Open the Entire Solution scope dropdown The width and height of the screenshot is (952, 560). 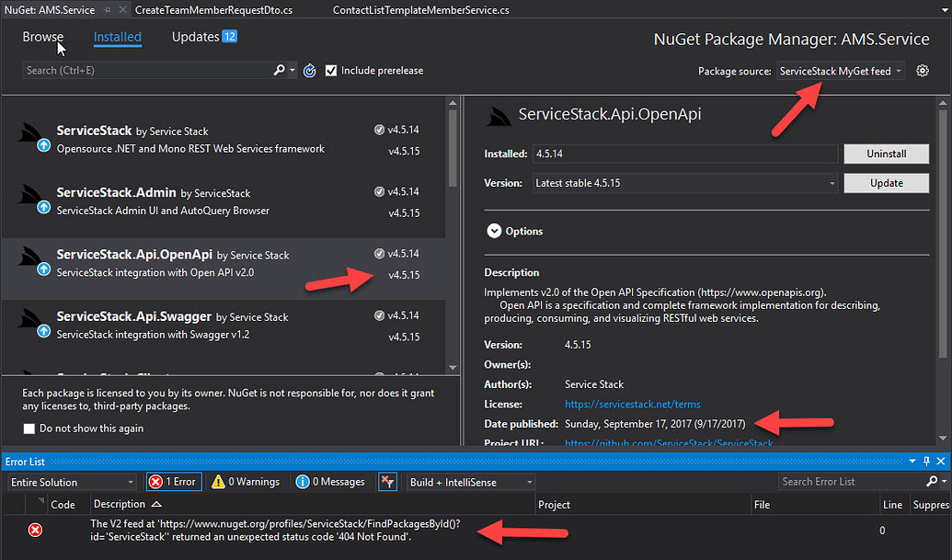pos(72,483)
